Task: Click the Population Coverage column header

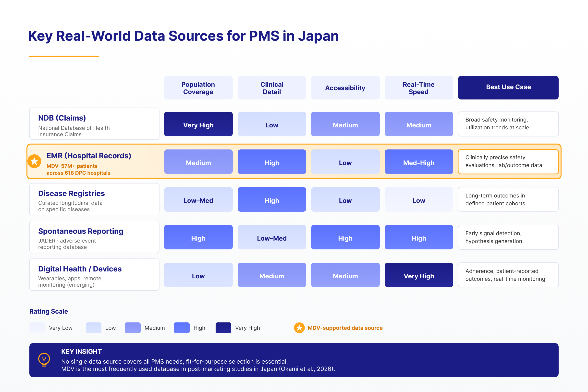Action: click(198, 88)
